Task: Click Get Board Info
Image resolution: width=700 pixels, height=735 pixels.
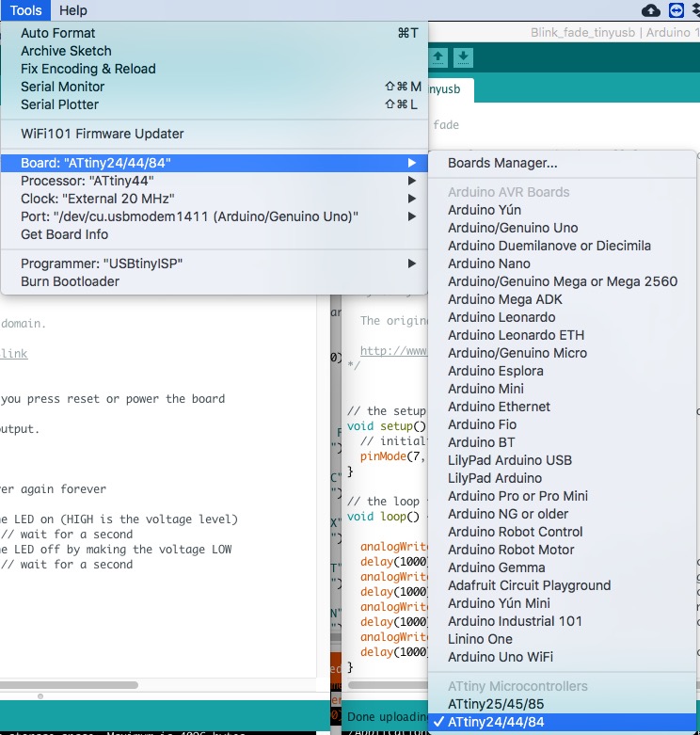Action: 215,234
